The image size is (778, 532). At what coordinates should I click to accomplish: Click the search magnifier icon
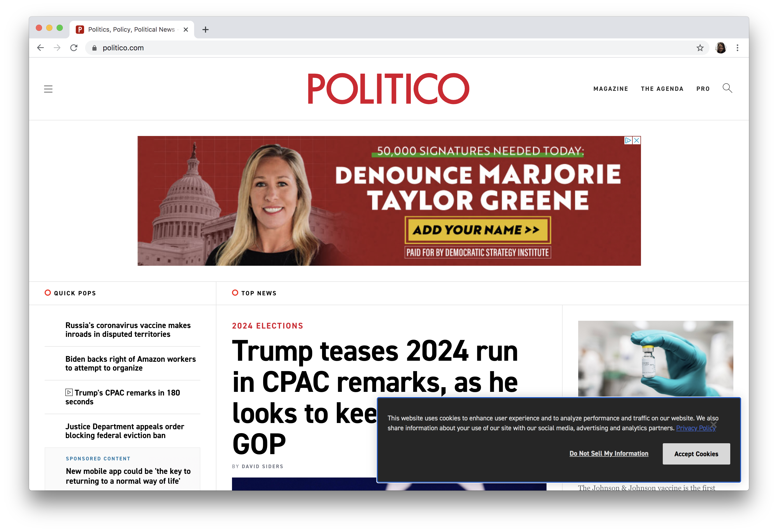[727, 88]
